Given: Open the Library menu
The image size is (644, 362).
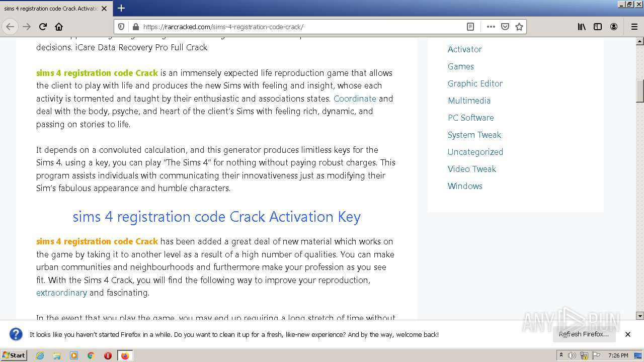Looking at the screenshot, I should pos(582,27).
